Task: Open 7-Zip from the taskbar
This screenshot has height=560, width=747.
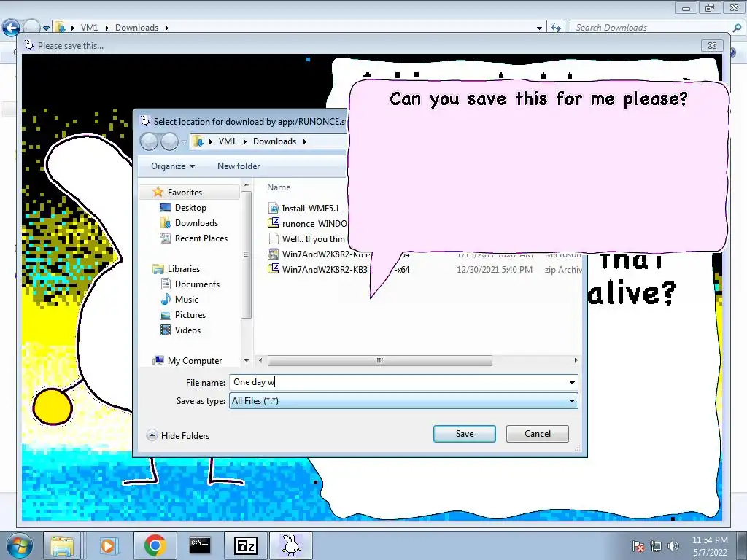Action: [246, 545]
